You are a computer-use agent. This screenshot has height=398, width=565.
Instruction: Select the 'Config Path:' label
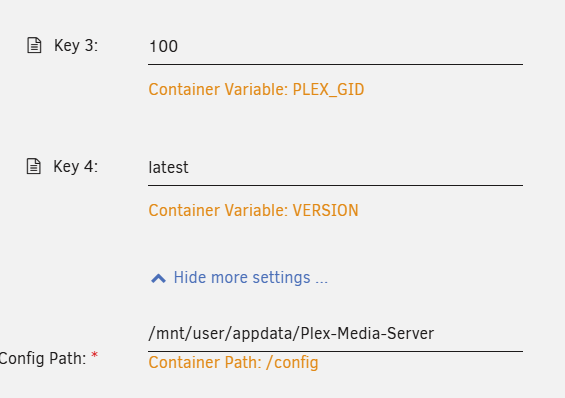(43, 359)
